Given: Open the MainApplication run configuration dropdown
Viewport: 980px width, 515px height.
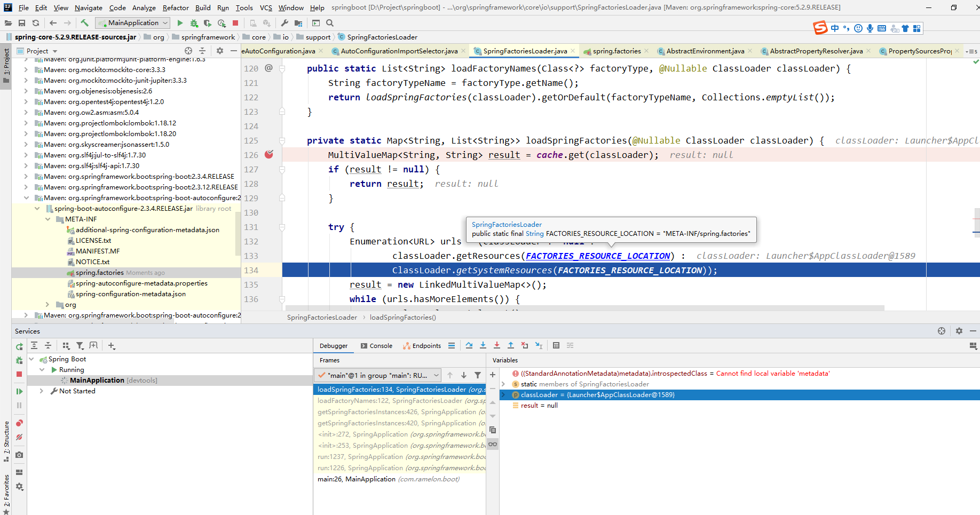Looking at the screenshot, I should click(x=133, y=23).
